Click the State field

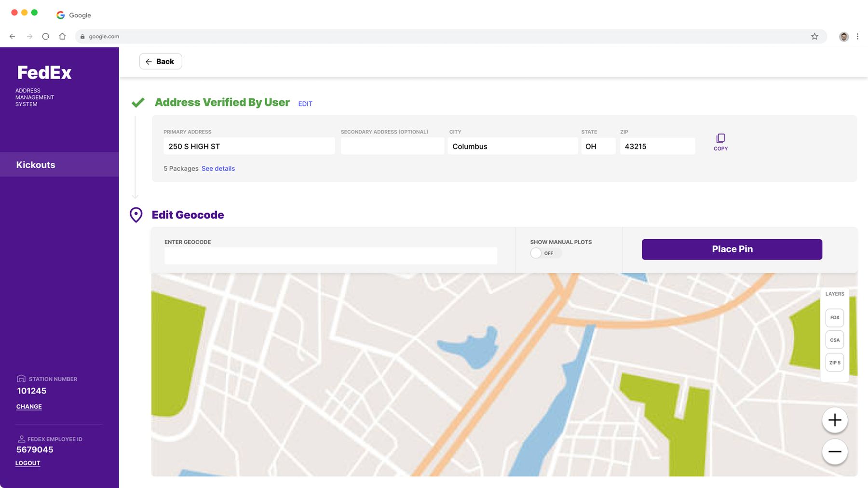click(598, 146)
